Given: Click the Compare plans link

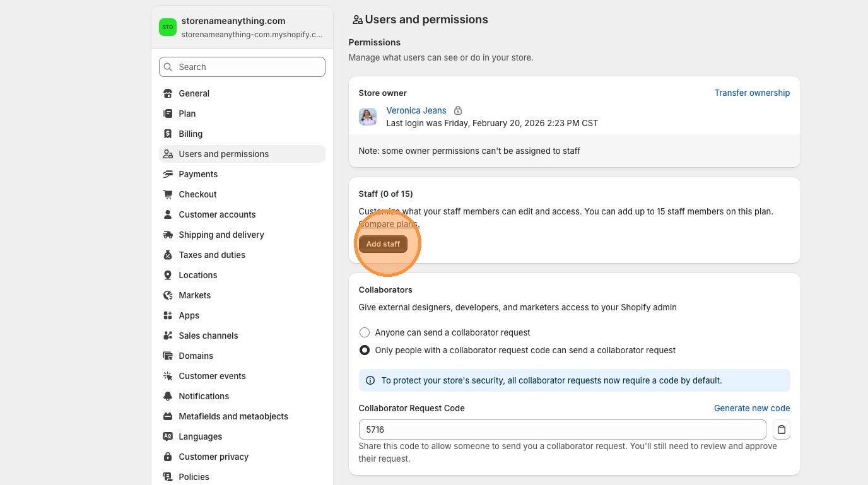Looking at the screenshot, I should (389, 224).
